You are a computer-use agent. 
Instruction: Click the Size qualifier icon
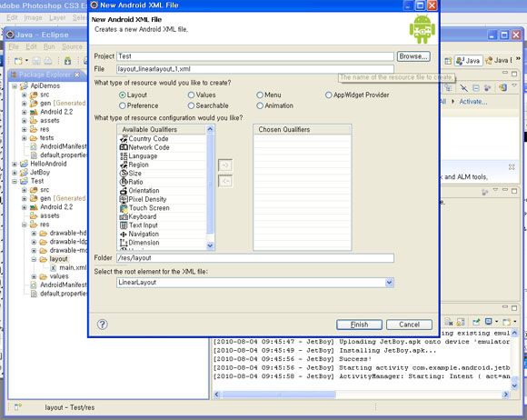point(124,173)
